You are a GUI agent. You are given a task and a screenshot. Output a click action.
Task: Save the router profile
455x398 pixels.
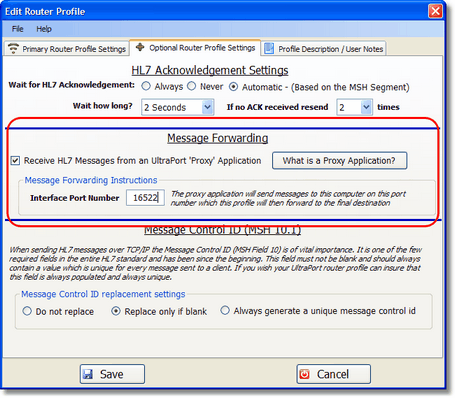[112, 374]
